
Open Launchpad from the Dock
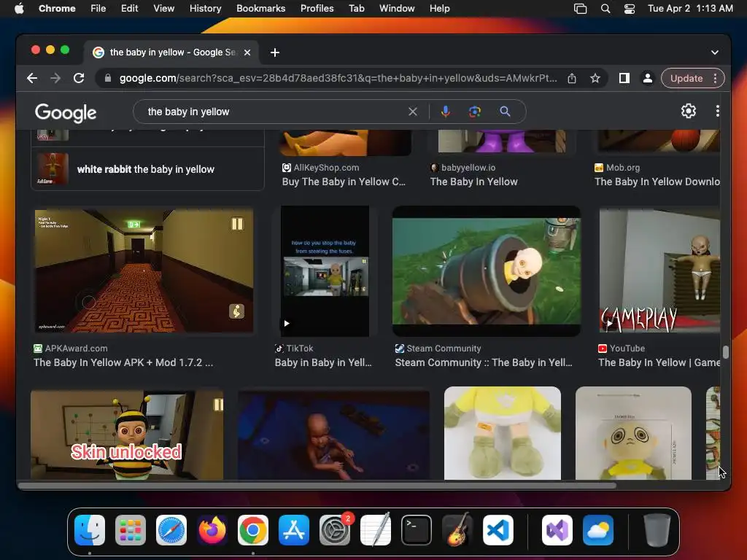pos(131,530)
